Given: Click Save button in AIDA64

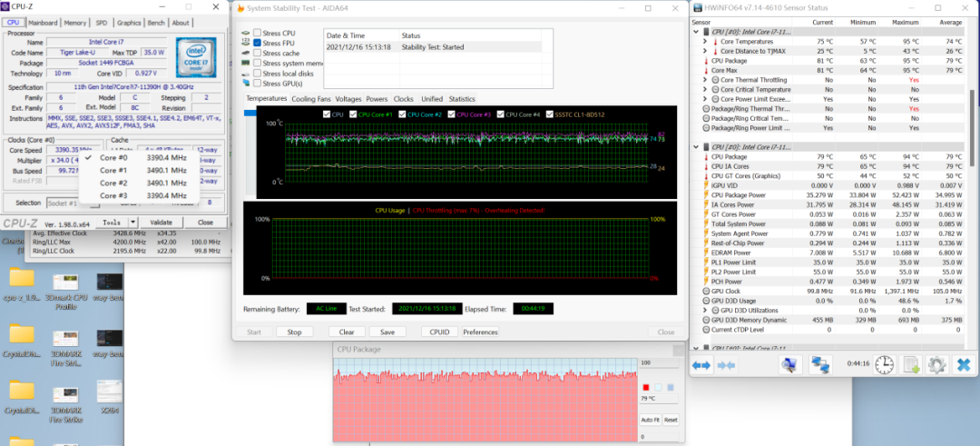Looking at the screenshot, I should point(387,332).
